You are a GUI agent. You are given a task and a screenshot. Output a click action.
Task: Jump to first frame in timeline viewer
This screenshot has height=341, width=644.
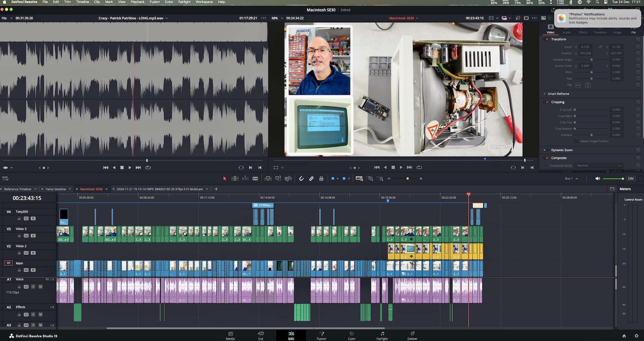377,167
